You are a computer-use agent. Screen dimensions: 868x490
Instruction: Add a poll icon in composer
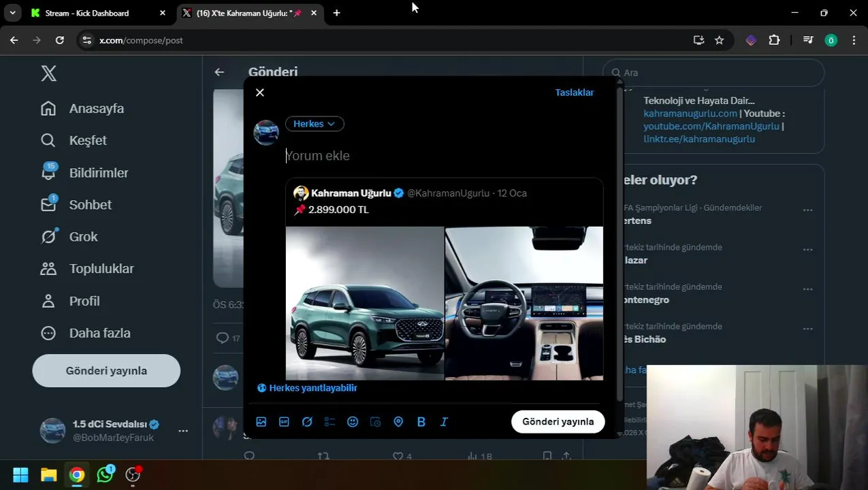(x=329, y=422)
